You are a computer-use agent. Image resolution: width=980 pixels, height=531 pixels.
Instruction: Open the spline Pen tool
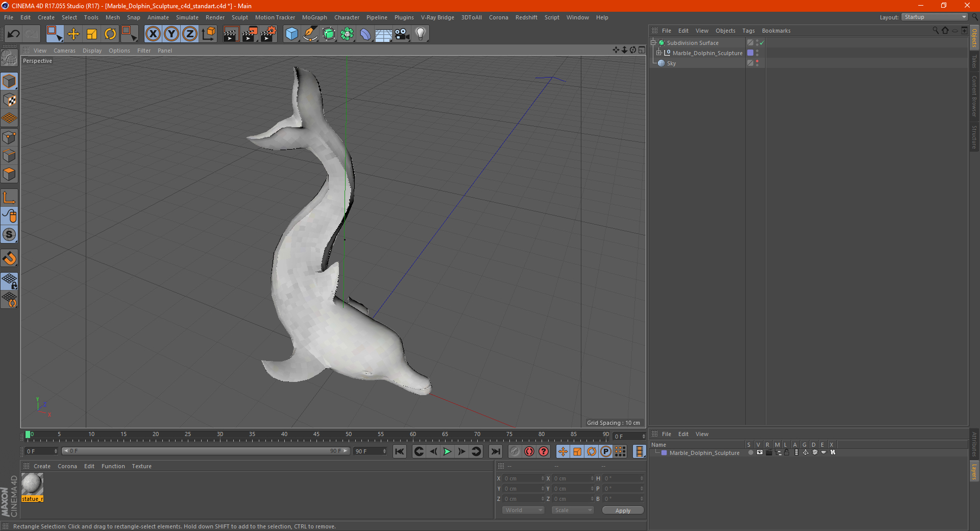click(310, 34)
